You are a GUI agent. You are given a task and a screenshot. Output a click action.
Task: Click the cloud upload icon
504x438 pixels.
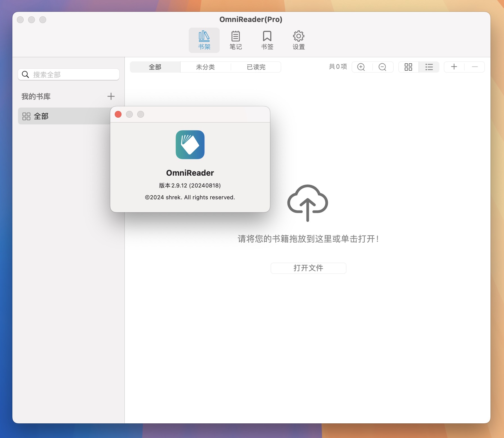point(308,203)
